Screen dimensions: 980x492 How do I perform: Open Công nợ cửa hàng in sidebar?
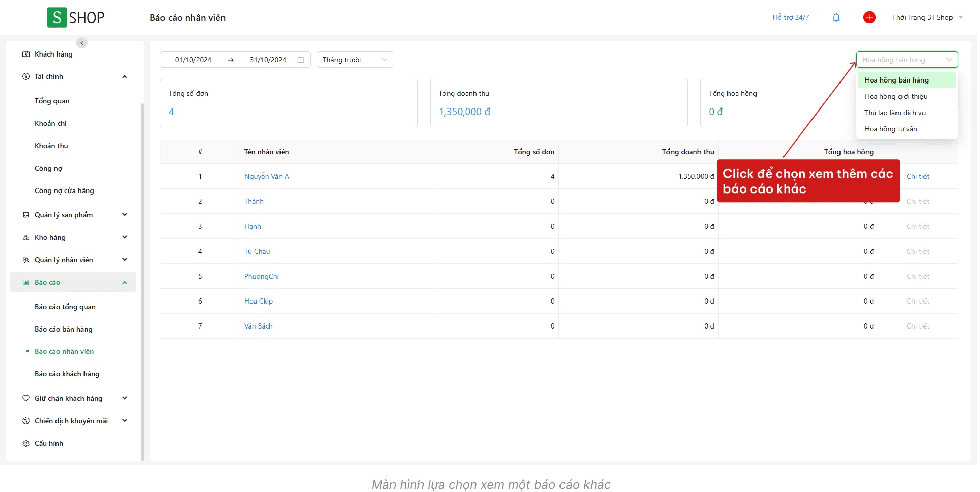[64, 190]
